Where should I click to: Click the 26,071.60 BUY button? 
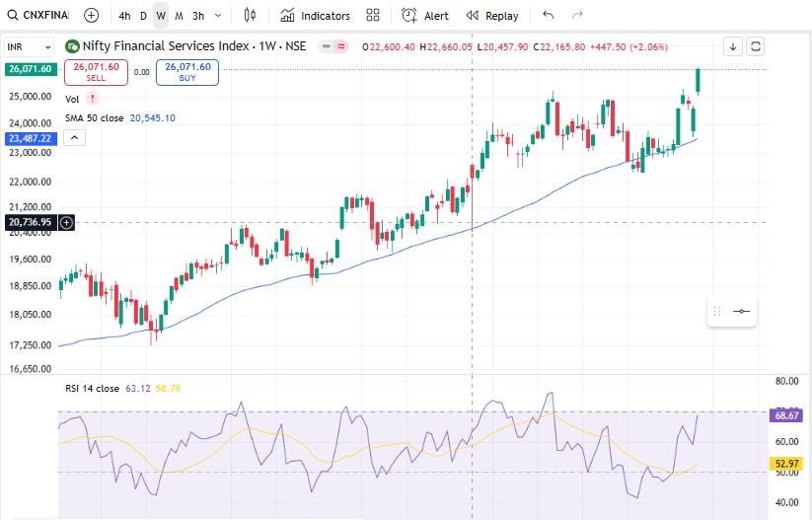tap(187, 72)
